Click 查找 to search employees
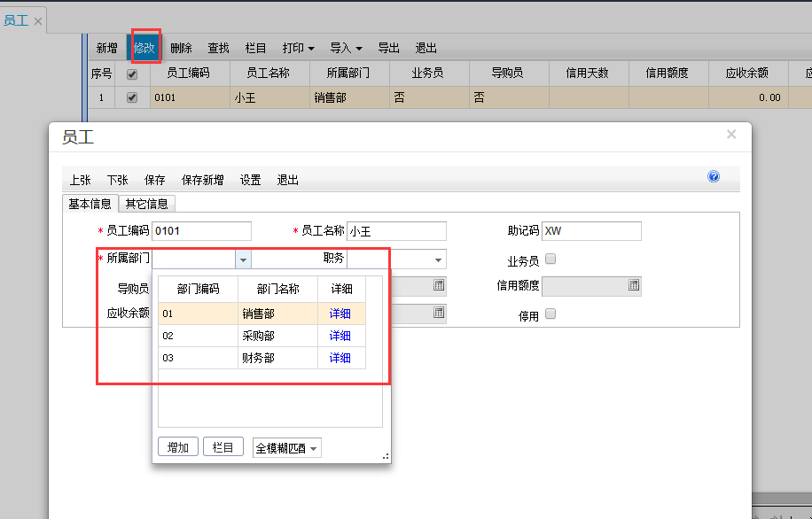 point(218,47)
